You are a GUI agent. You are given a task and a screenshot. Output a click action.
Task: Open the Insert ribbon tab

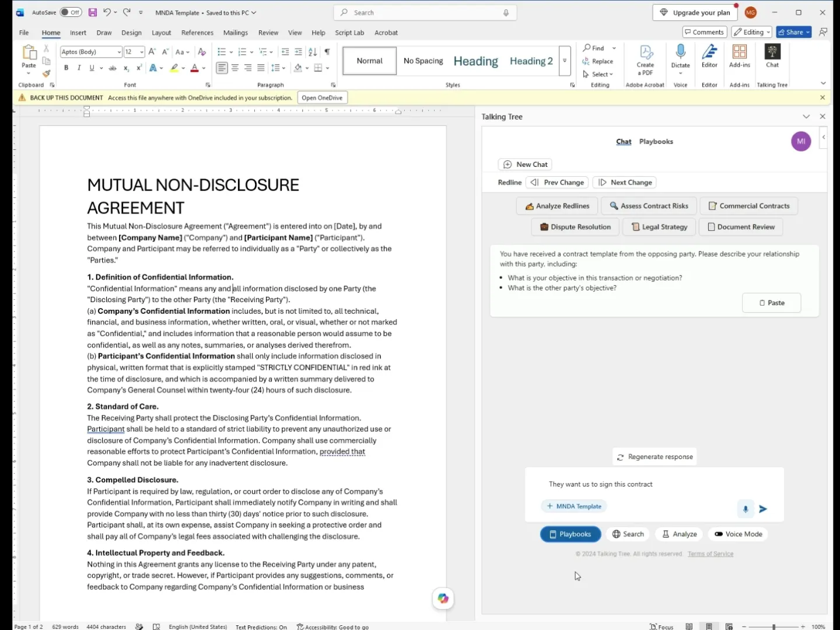point(78,33)
